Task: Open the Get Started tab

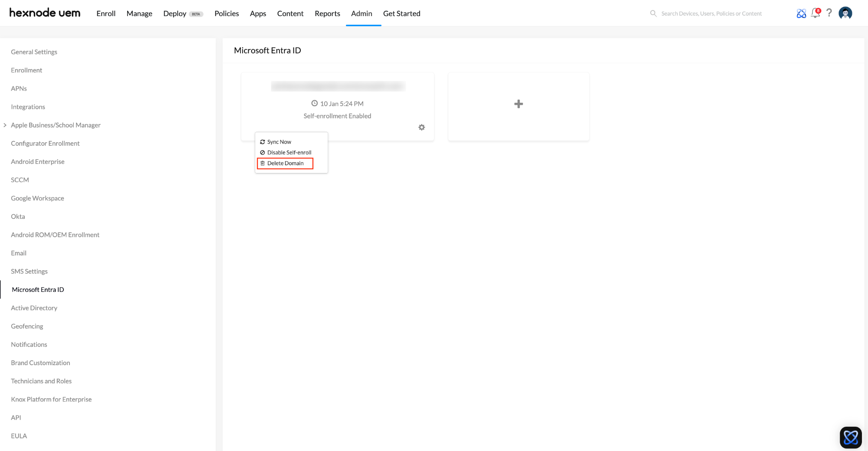Action: (x=401, y=13)
